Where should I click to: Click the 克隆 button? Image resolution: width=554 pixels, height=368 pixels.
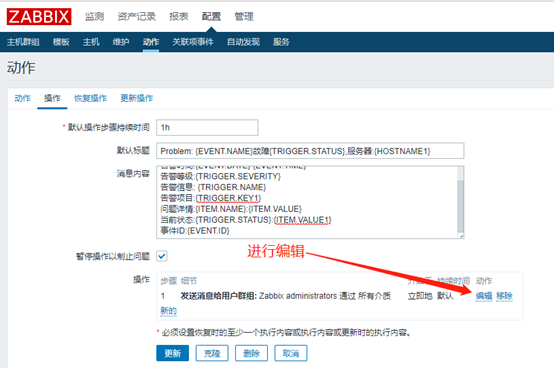[212, 353]
